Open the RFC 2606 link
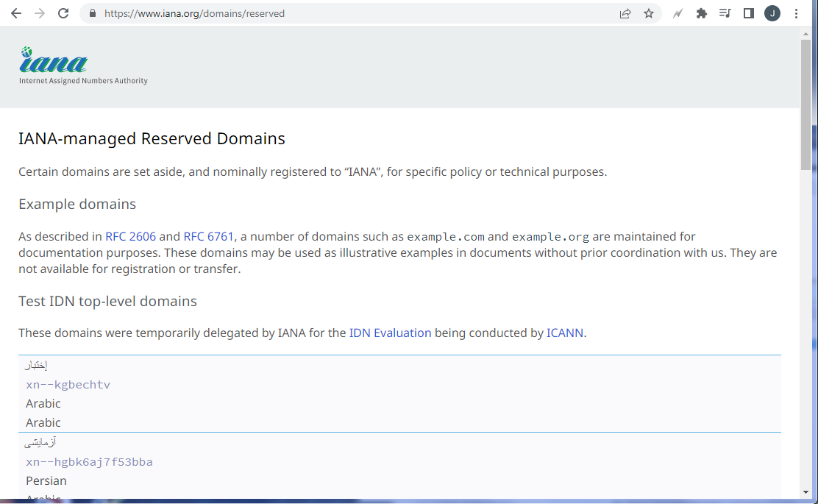Image resolution: width=818 pixels, height=504 pixels. point(130,236)
